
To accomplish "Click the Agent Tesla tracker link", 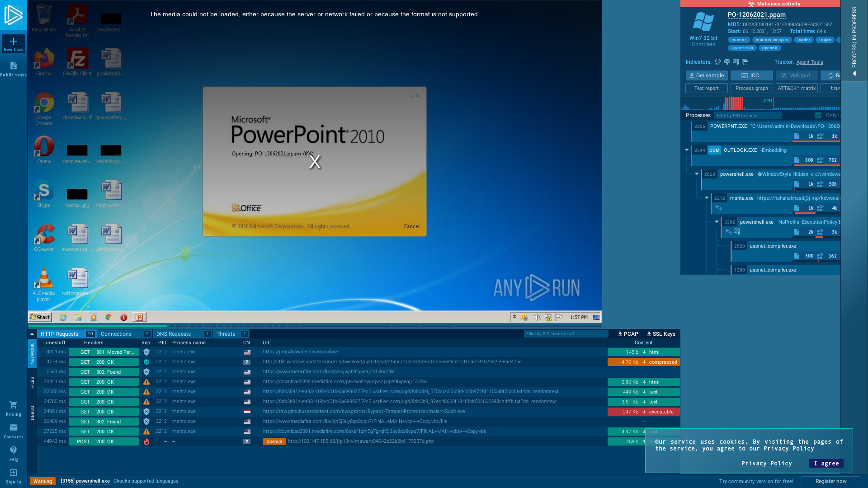I will coord(809,62).
